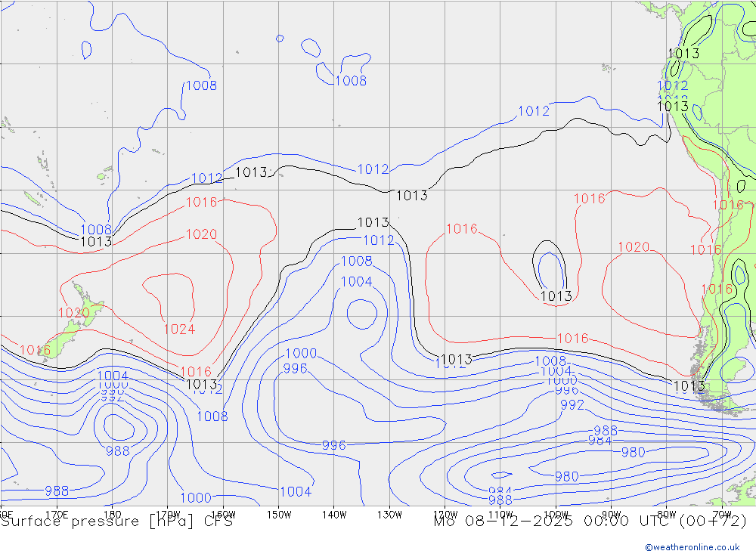Screen dimensions: 756x554
Task: Select the 130W longitude axis label
Action: (x=389, y=515)
